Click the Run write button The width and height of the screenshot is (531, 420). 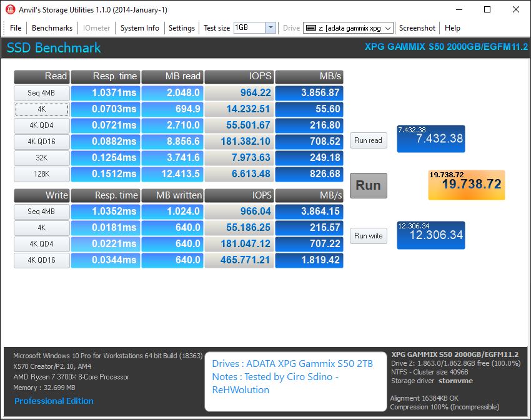(368, 236)
